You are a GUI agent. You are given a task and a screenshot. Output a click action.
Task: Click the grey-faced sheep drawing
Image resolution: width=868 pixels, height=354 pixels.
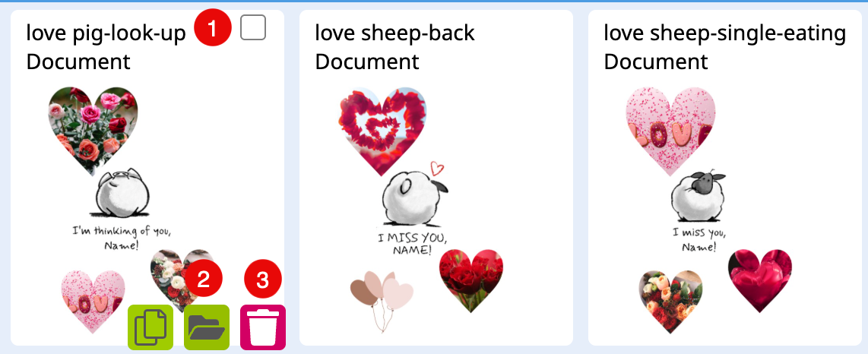(x=699, y=196)
